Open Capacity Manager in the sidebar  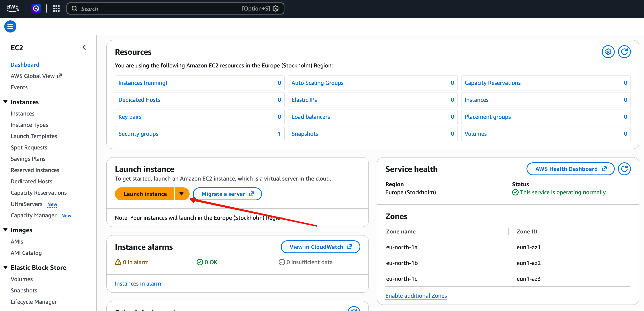pos(34,215)
